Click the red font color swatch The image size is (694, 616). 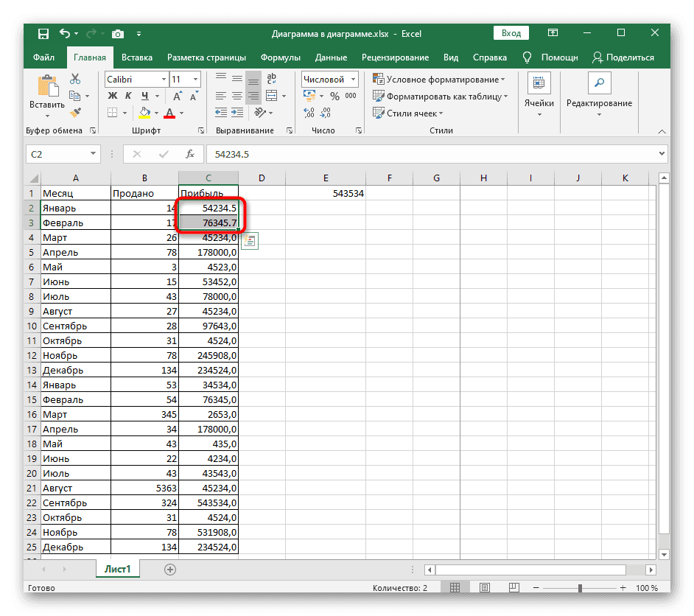(x=169, y=113)
